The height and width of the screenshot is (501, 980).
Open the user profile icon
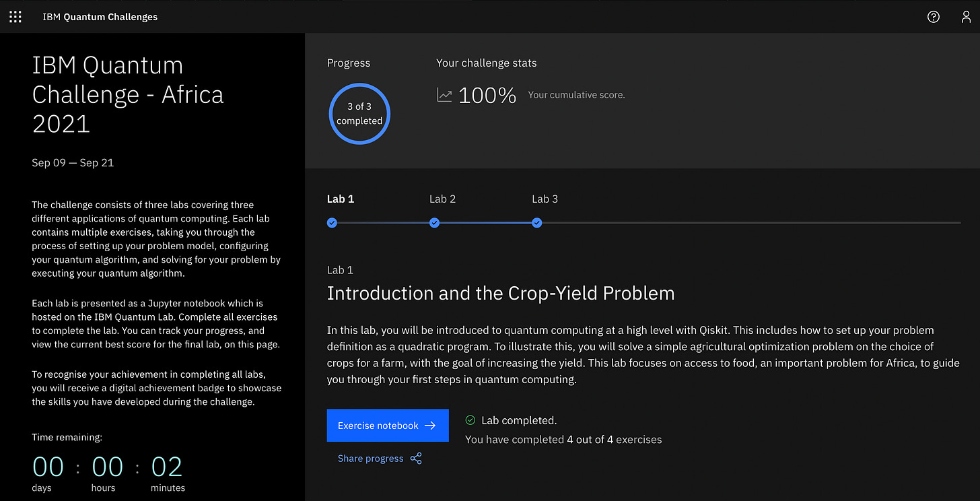pyautogui.click(x=966, y=17)
